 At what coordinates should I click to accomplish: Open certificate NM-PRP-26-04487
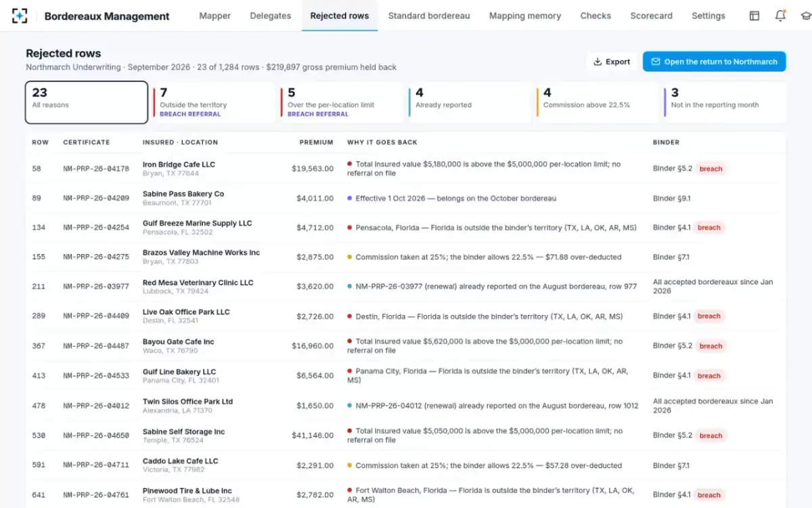(96, 346)
